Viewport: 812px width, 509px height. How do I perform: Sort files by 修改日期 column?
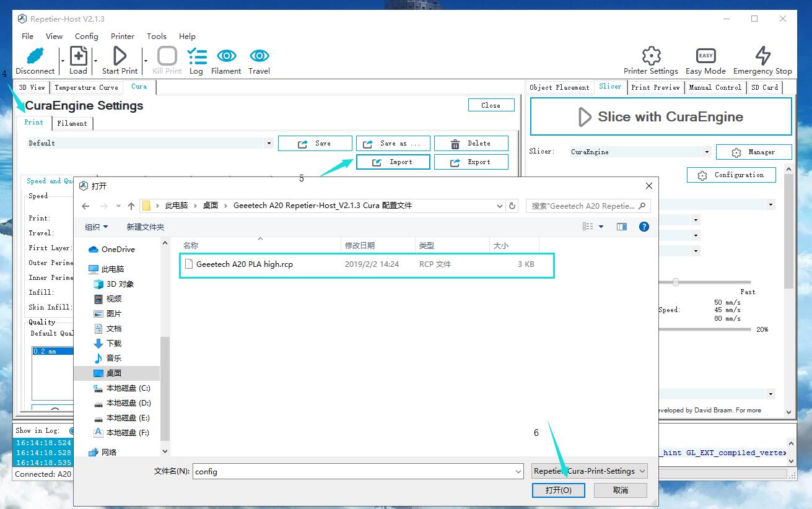[378, 246]
